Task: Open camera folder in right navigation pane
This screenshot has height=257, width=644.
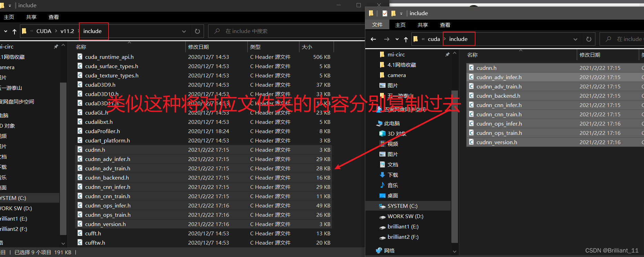Action: 397,75
